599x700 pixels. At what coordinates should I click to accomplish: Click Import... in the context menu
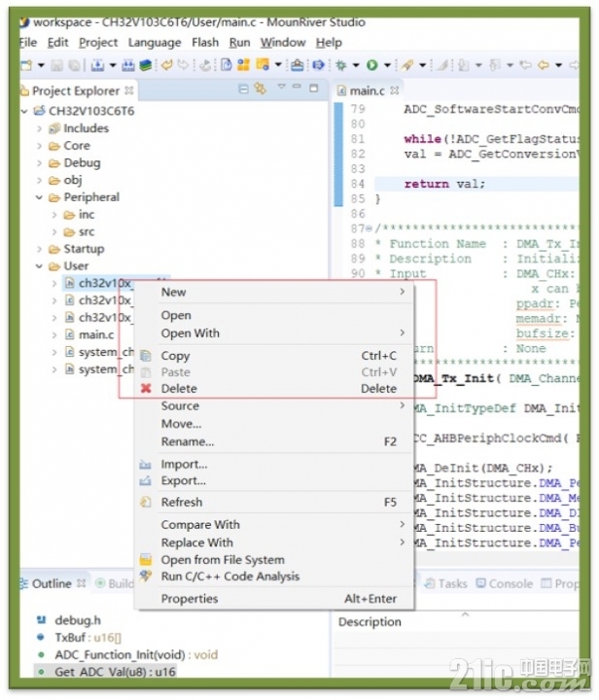pyautogui.click(x=274, y=465)
